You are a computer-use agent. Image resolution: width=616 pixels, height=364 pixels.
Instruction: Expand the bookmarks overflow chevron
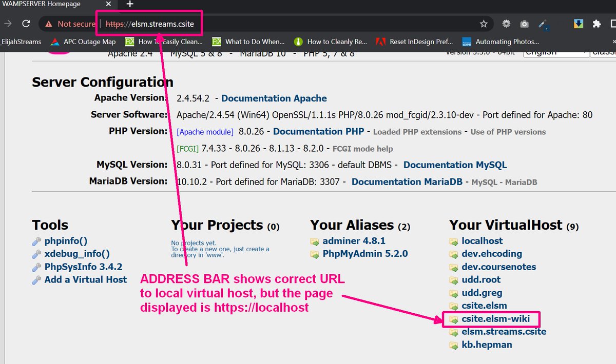[613, 42]
